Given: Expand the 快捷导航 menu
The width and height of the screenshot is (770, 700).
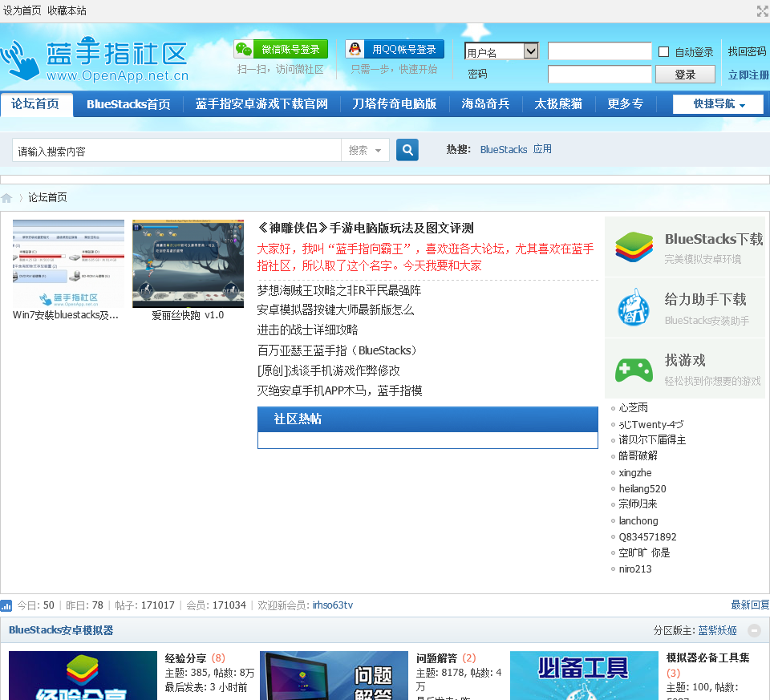Looking at the screenshot, I should point(718,104).
